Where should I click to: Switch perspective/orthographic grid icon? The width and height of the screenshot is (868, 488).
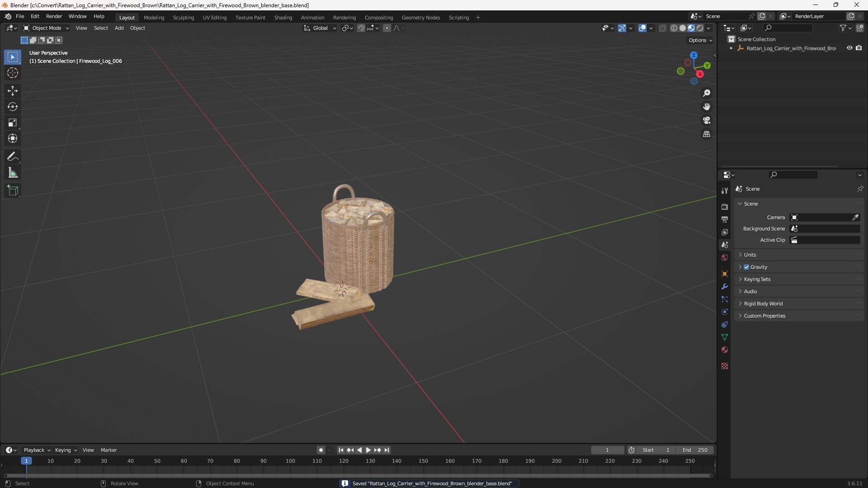[707, 134]
